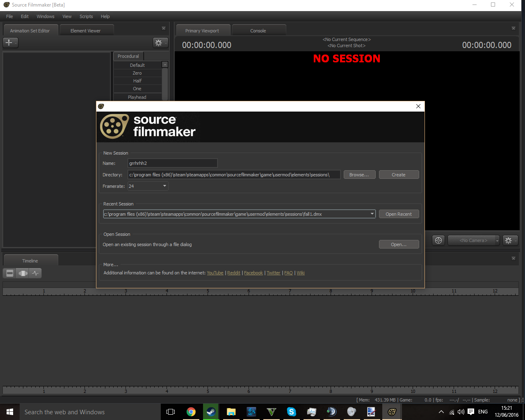Switch to the Animation Set Editor tab

(30, 30)
